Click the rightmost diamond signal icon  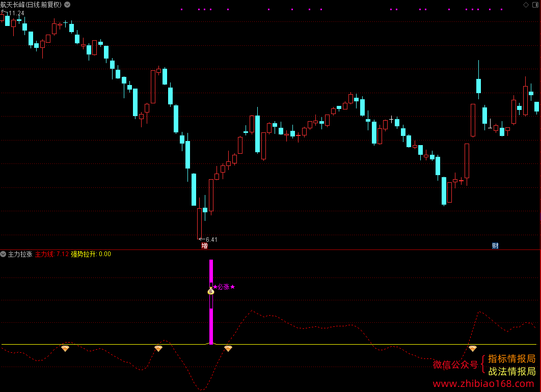click(473, 349)
